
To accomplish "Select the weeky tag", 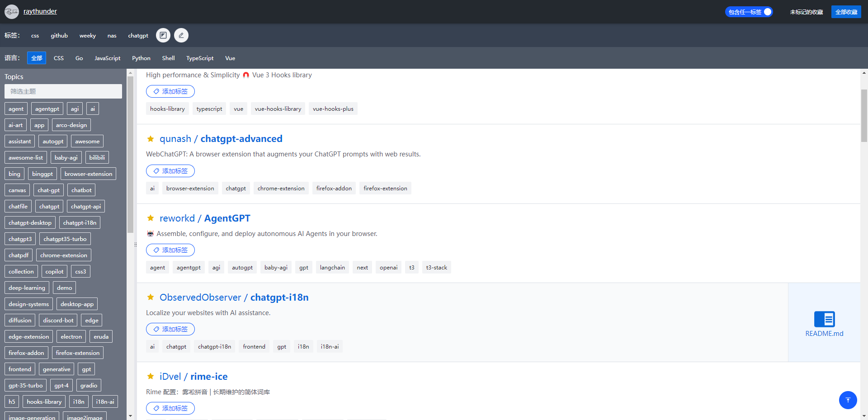I will (x=88, y=36).
